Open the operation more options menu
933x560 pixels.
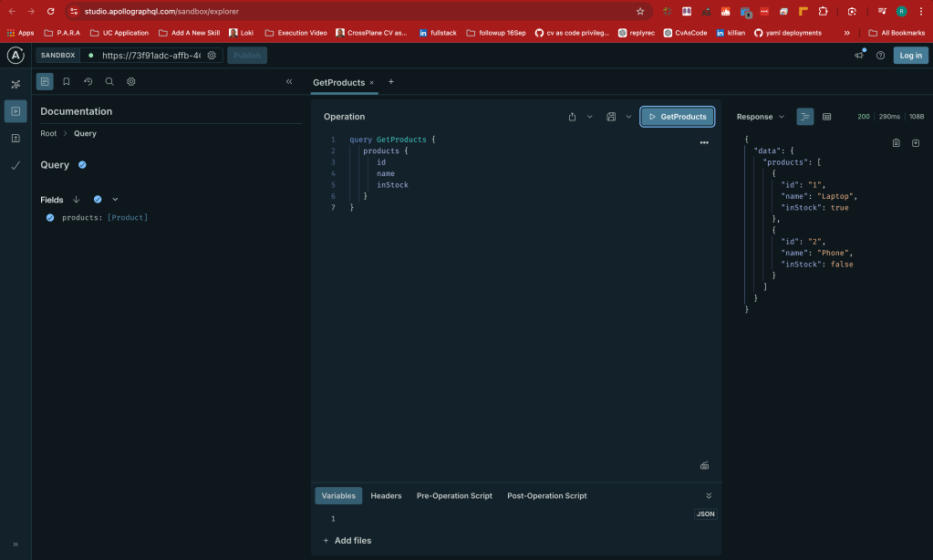704,143
